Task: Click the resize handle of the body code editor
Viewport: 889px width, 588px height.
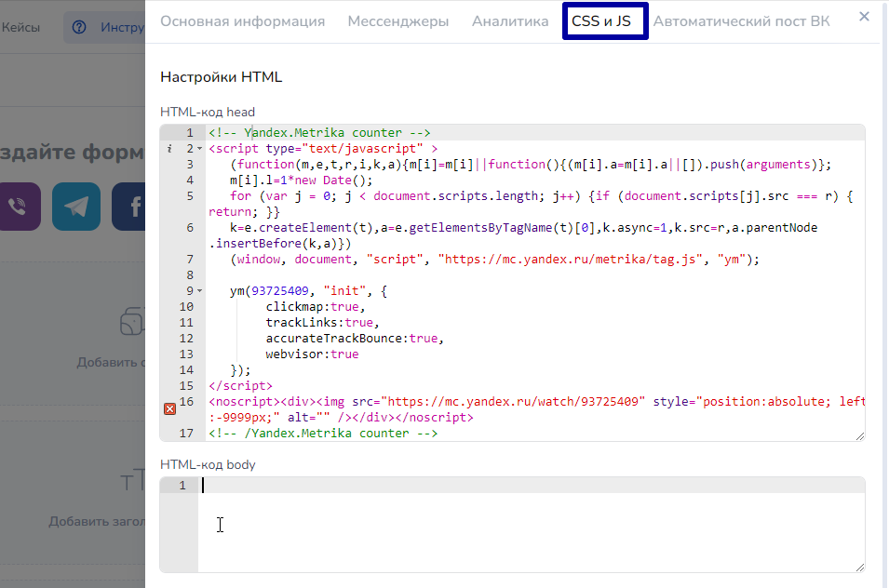Action: 859,567
